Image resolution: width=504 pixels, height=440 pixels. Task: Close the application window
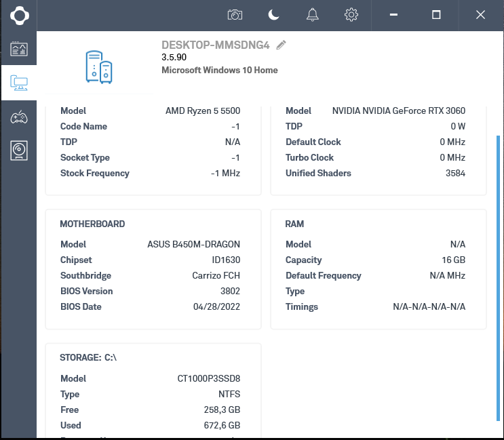(480, 15)
